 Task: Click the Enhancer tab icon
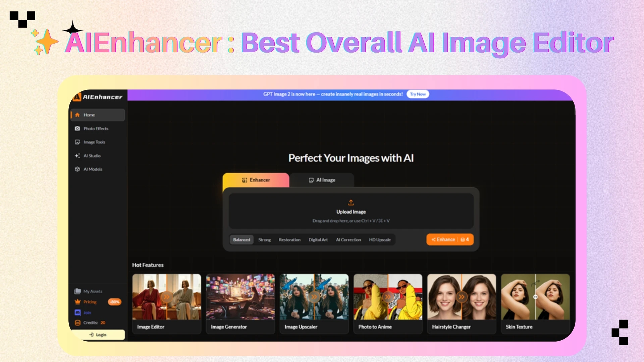point(245,180)
